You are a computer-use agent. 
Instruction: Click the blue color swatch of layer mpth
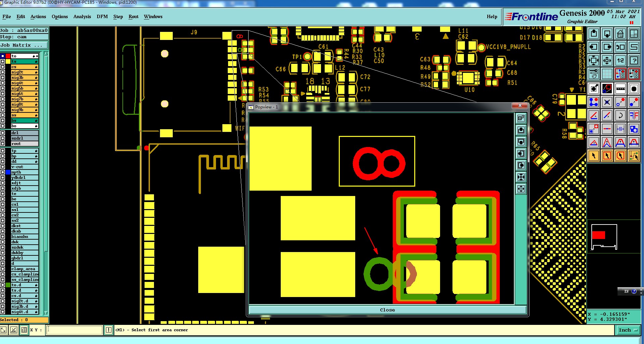(x=8, y=172)
